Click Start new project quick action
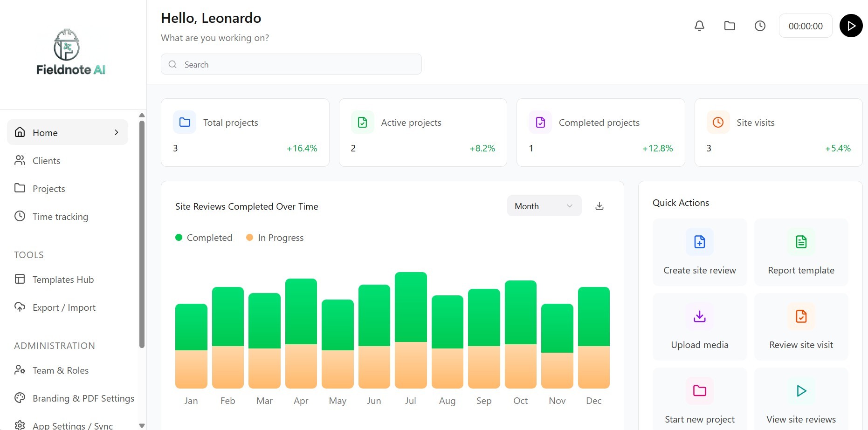 pyautogui.click(x=700, y=399)
